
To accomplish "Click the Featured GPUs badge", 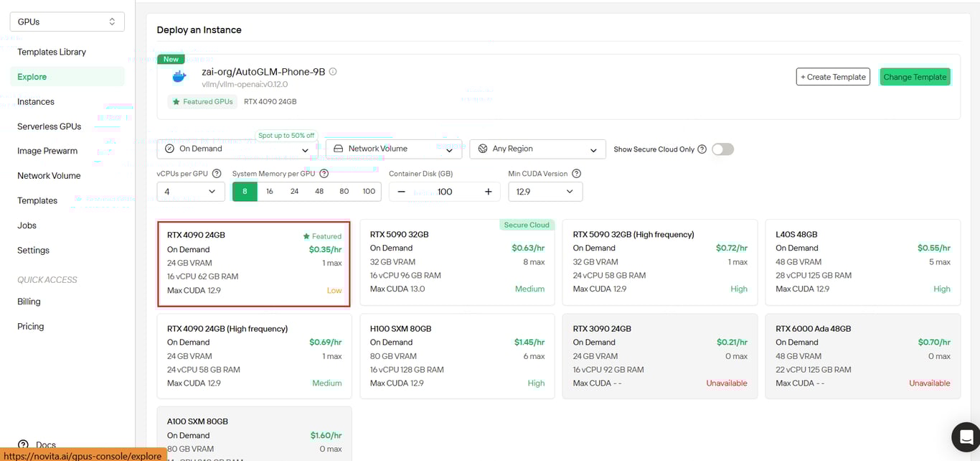I will pyautogui.click(x=203, y=102).
